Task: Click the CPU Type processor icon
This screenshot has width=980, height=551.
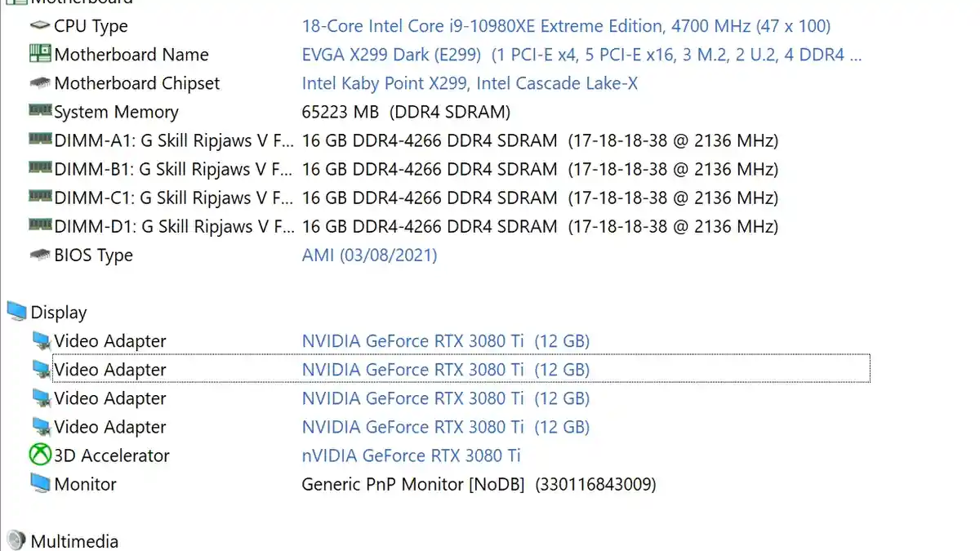Action: (x=39, y=26)
